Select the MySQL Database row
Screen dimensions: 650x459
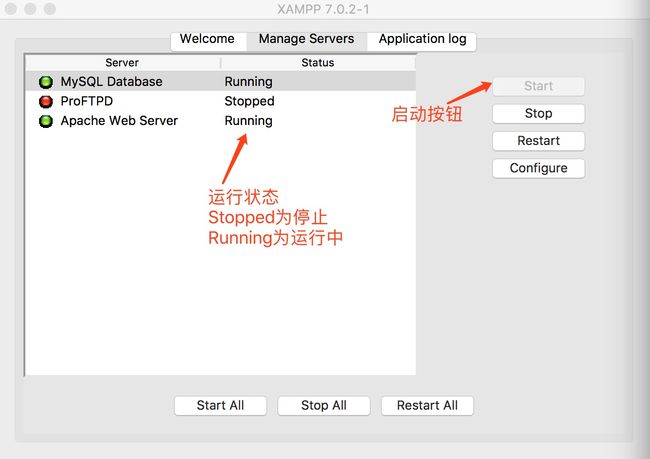pos(221,81)
